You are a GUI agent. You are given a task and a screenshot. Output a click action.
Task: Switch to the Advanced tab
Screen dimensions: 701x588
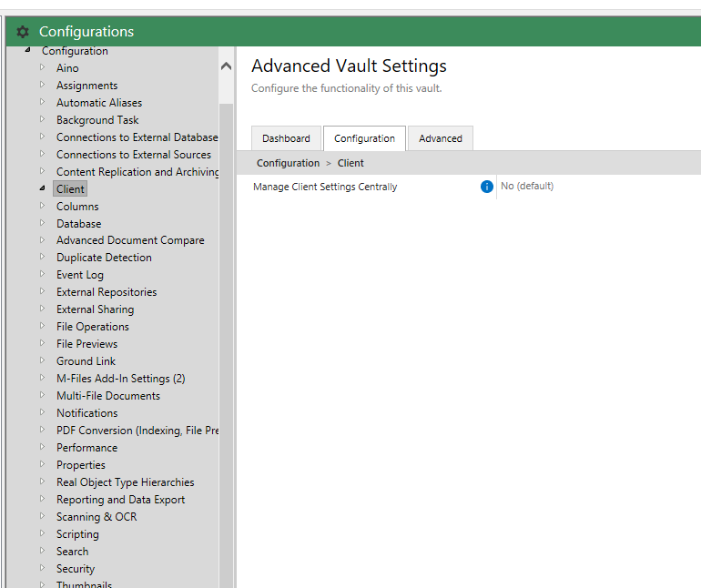click(x=441, y=138)
